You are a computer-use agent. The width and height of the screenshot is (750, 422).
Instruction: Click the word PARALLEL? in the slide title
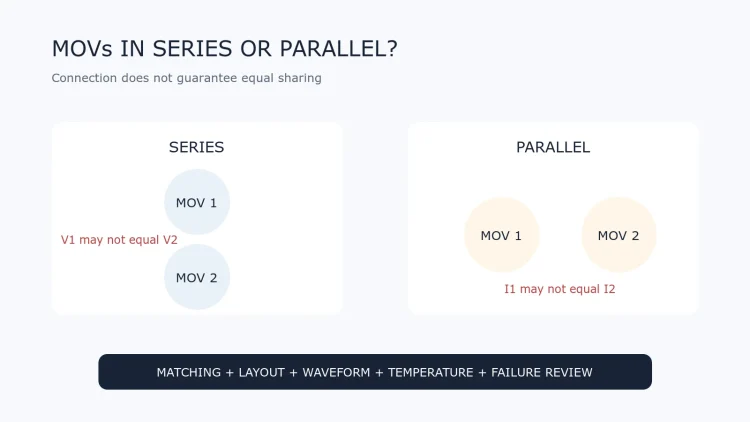pyautogui.click(x=339, y=49)
